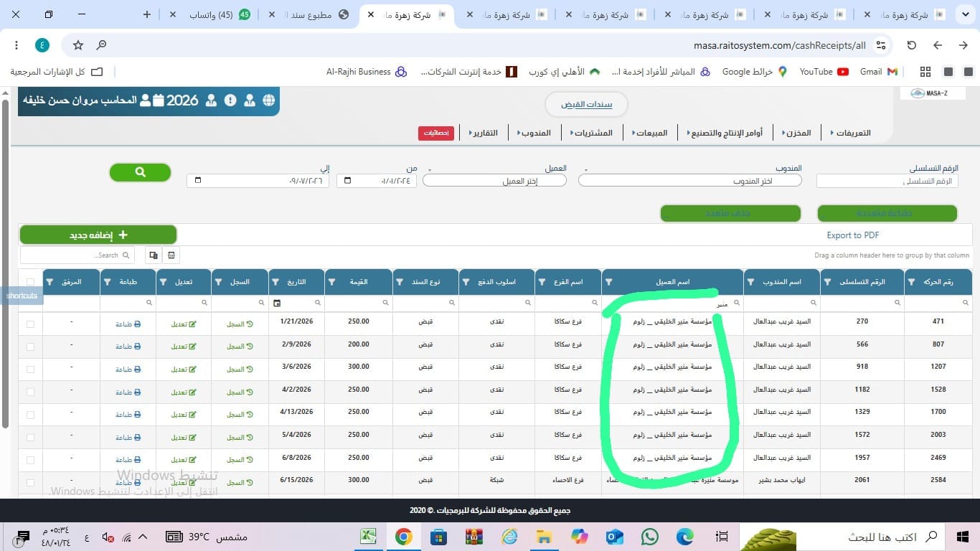Viewport: 980px width, 551px height.
Task: Open the globe language icon in header
Action: (x=269, y=100)
